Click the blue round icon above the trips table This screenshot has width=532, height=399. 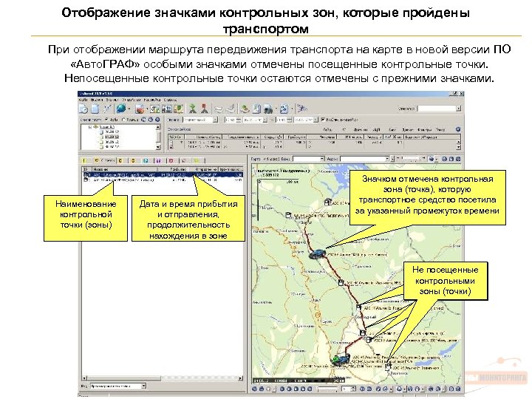[458, 129]
